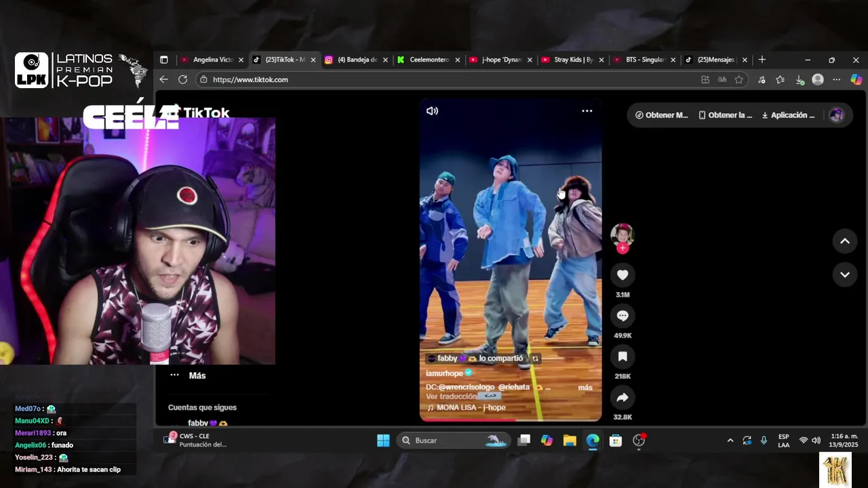
Task: Open Edge settings and more menu
Action: [837, 79]
